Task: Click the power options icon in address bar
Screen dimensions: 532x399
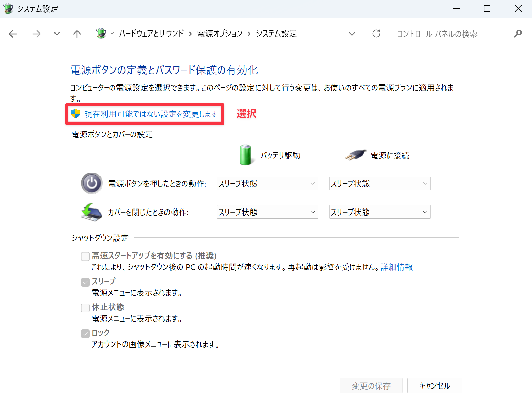Action: 101,34
